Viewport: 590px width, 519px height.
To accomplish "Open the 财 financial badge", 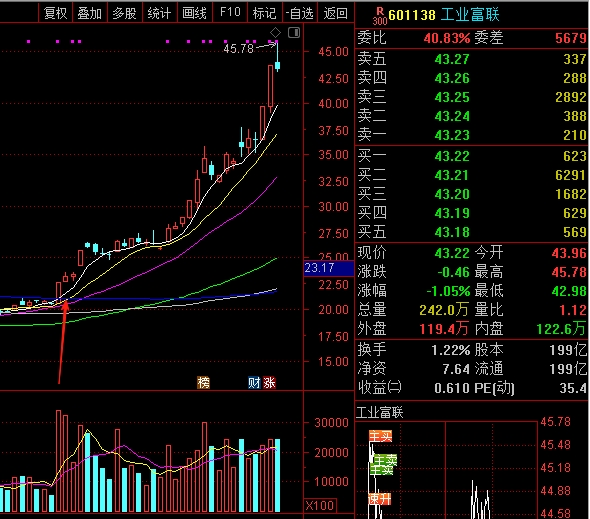I will click(254, 382).
